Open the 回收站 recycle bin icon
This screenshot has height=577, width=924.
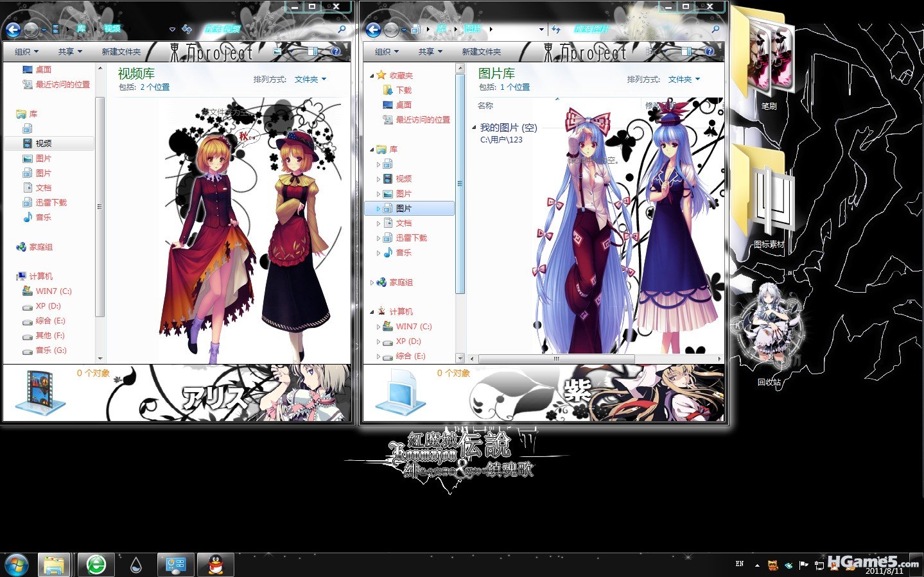[x=769, y=335]
